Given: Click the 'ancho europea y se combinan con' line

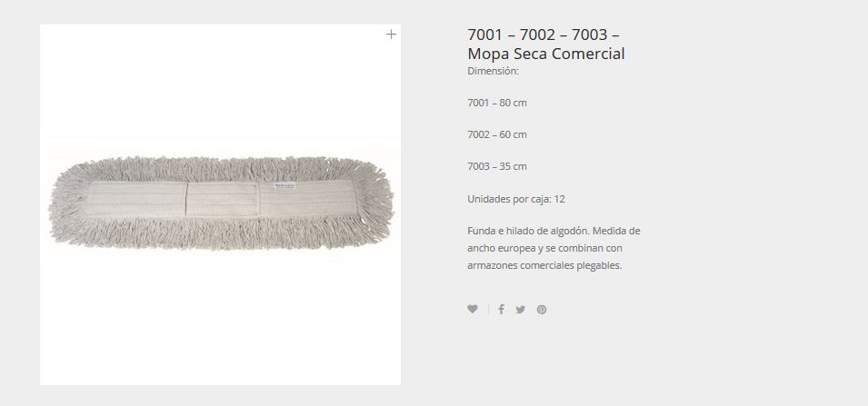Looking at the screenshot, I should coord(544,248).
